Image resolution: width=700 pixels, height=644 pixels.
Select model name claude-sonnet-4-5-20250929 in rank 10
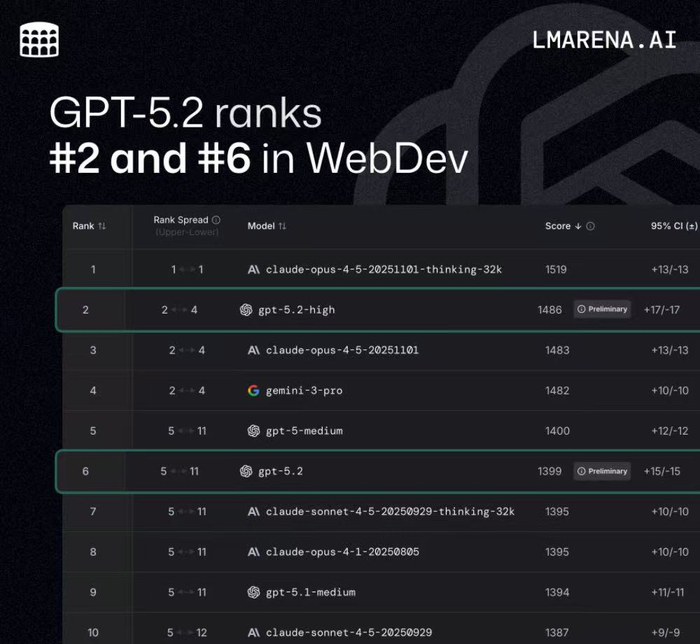click(x=349, y=632)
